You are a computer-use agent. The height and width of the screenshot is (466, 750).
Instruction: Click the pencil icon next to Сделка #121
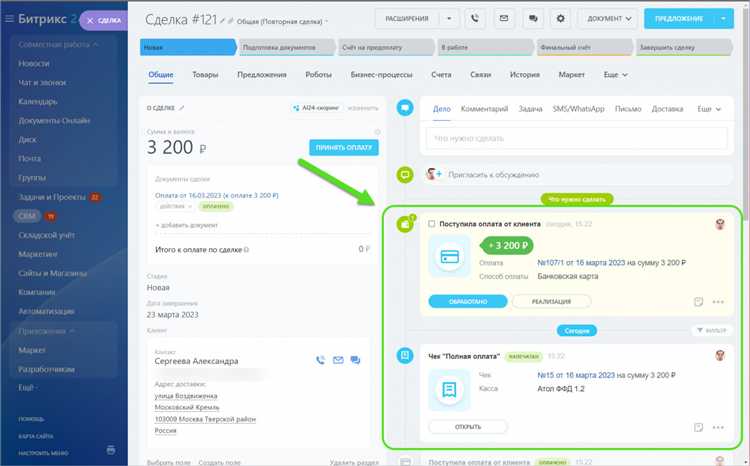223,21
